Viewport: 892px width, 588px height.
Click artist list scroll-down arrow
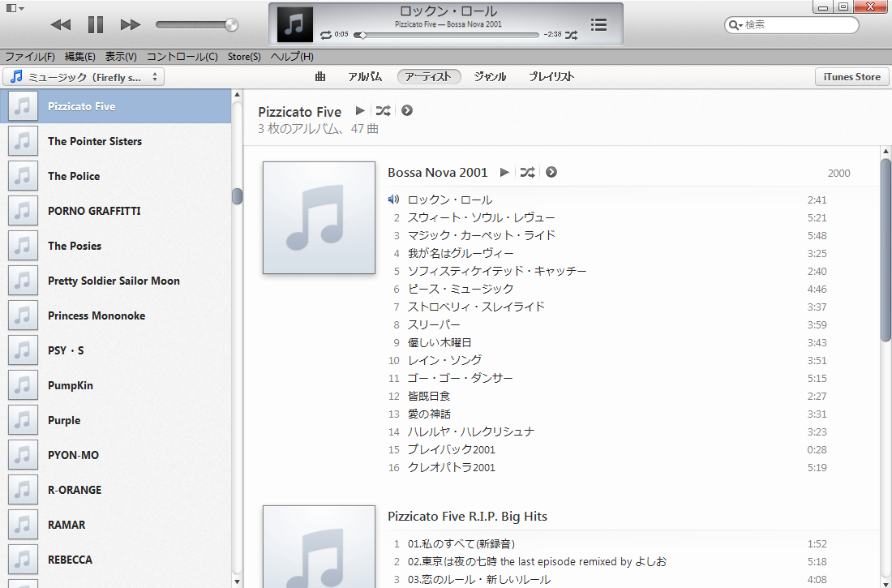coord(238,581)
